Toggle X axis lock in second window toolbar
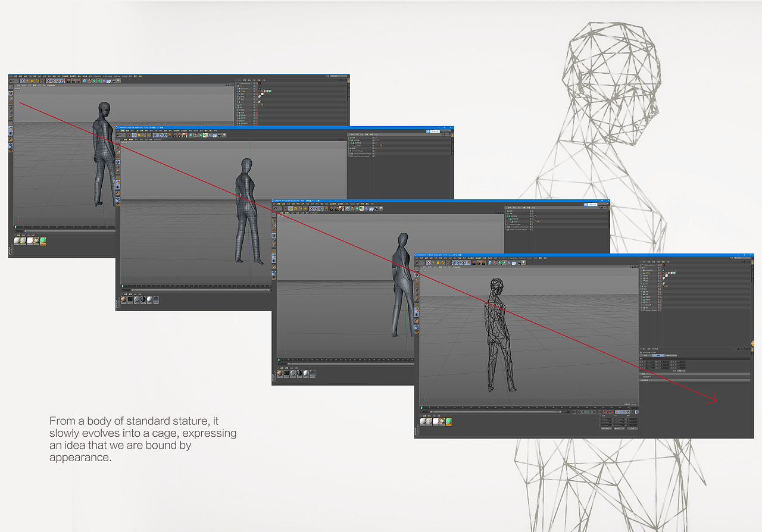The width and height of the screenshot is (762, 532). [x=155, y=135]
